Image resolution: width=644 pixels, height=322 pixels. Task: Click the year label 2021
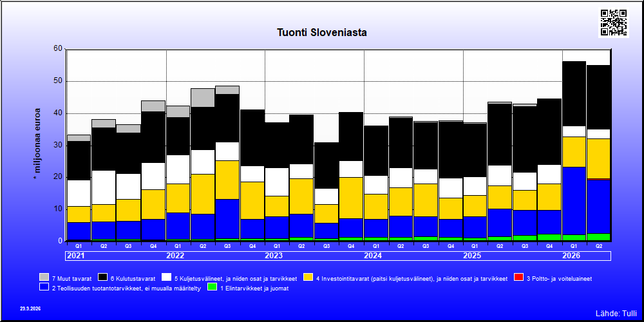pyautogui.click(x=75, y=256)
